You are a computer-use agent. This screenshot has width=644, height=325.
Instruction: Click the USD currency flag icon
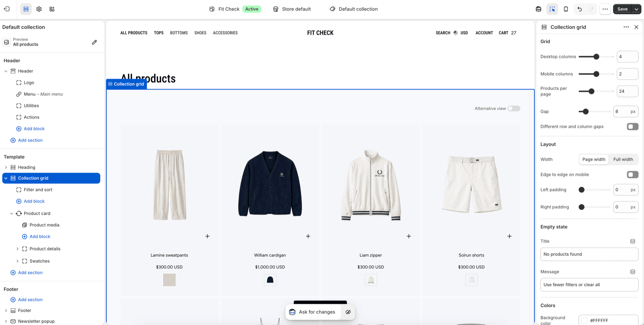coord(455,33)
